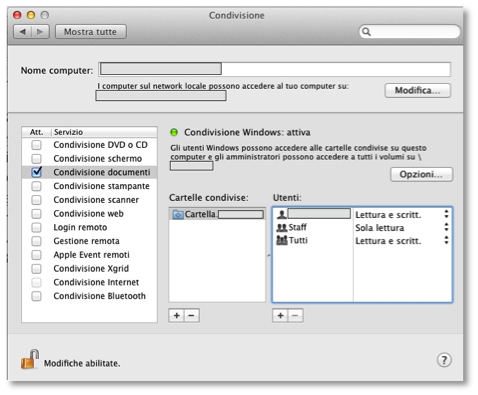
Task: Enable Login remoto checkbox
Action: tap(36, 227)
